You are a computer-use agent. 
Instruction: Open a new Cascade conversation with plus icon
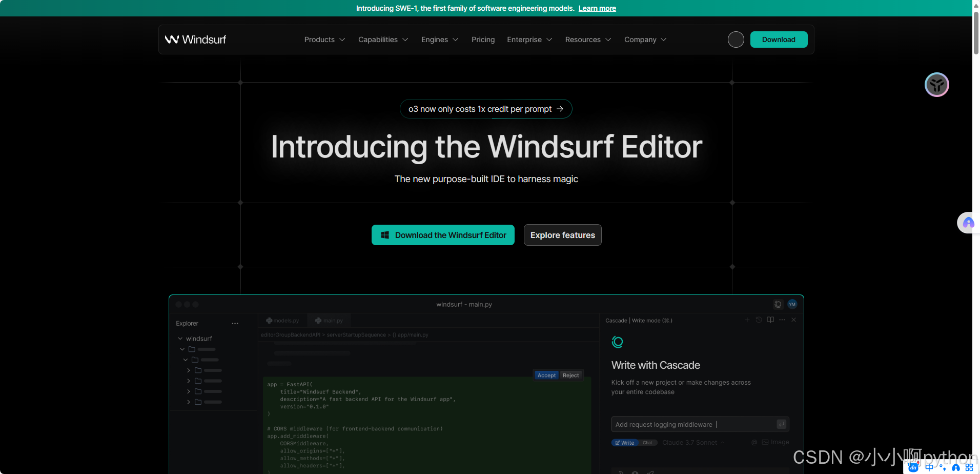point(747,320)
